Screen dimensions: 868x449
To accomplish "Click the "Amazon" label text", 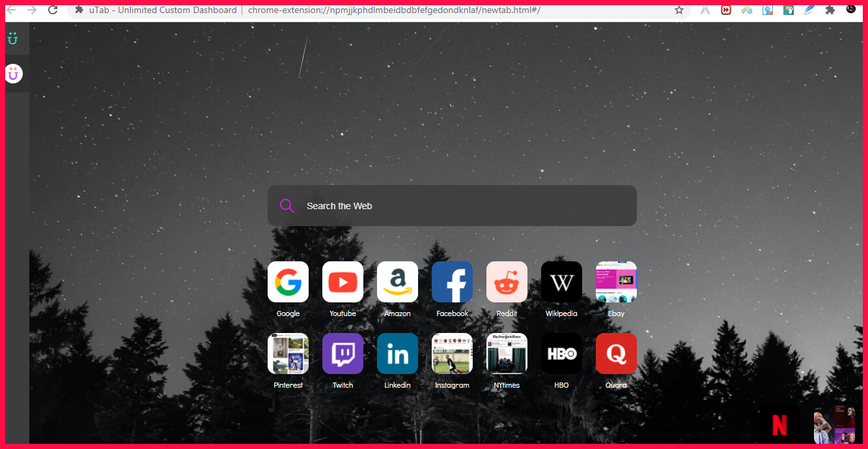I will 397,313.
